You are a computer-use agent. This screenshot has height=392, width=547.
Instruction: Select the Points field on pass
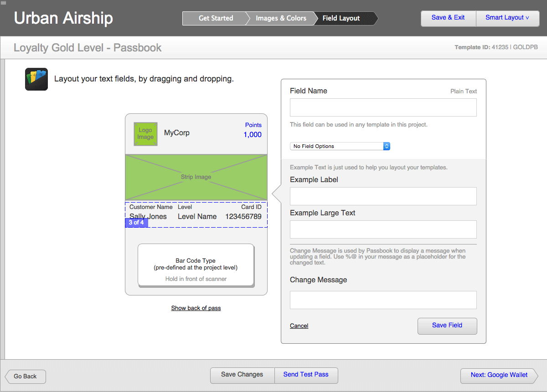click(x=253, y=130)
